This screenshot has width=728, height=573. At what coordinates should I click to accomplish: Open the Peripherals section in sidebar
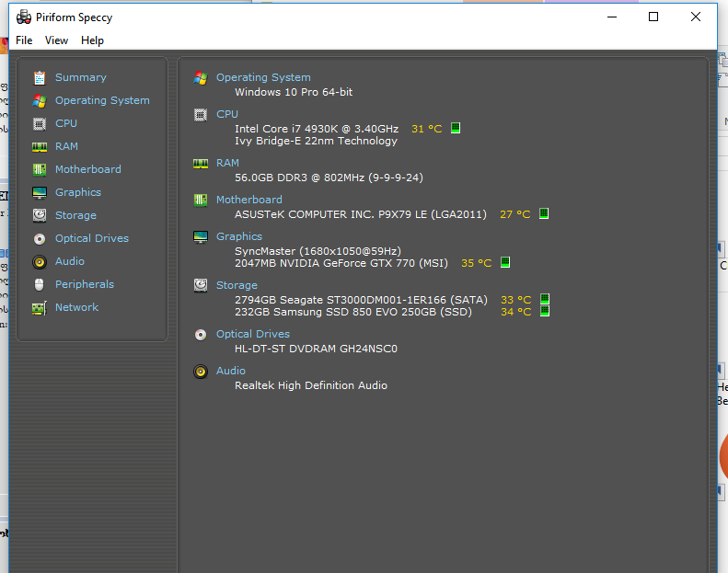click(x=84, y=284)
